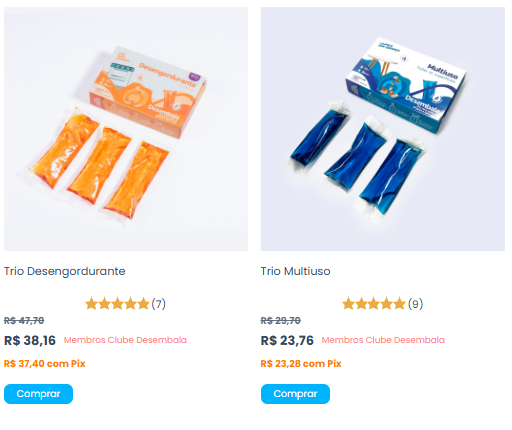512x430 pixels.
Task: Click Membros Clube Desembala beside R$ 38,16
Action: coord(125,340)
